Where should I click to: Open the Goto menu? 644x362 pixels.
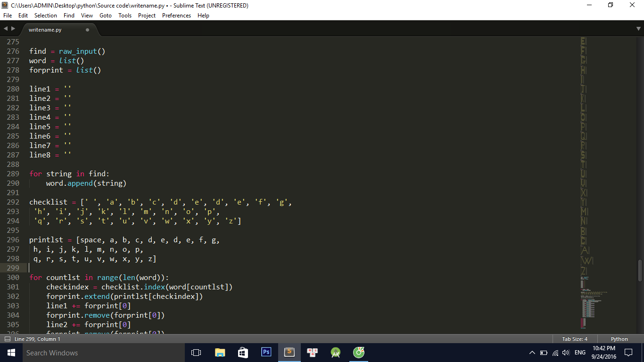point(106,16)
